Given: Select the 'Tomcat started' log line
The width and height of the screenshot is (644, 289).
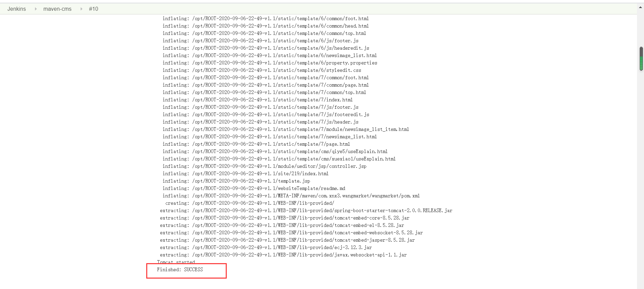Looking at the screenshot, I should point(176,262).
